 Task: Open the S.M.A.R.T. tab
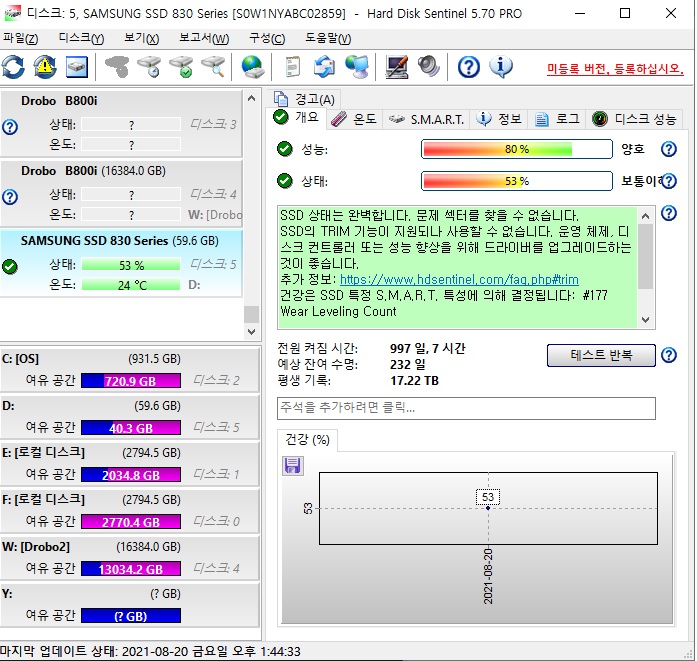coord(426,119)
